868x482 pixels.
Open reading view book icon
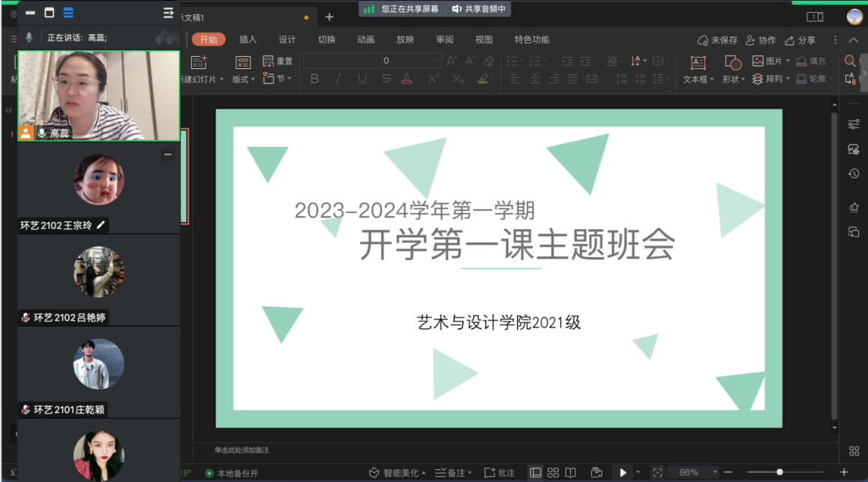(x=571, y=472)
